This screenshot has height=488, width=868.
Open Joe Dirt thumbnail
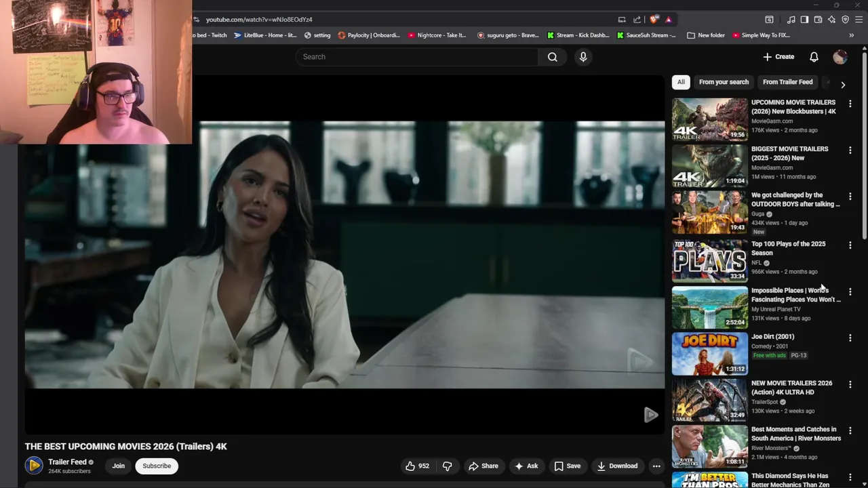click(710, 354)
